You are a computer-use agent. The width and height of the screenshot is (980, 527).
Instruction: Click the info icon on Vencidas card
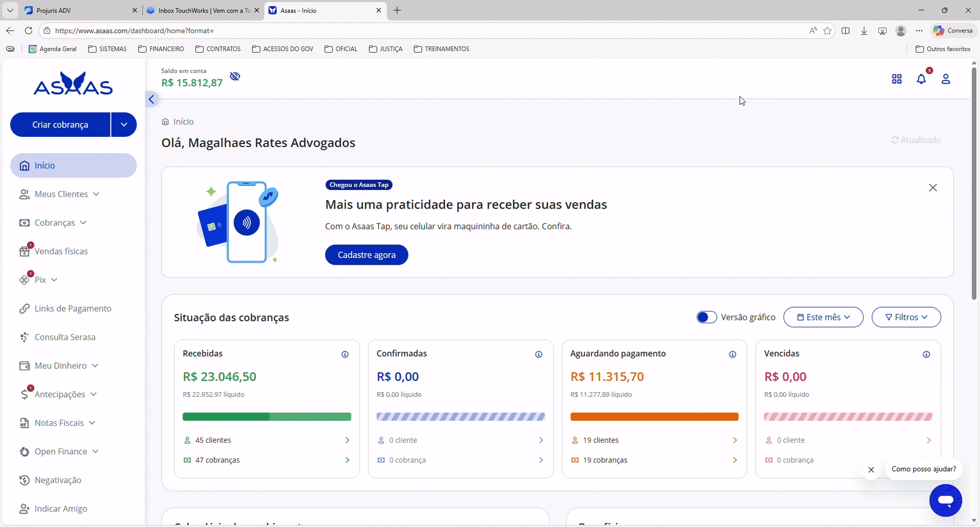tap(926, 354)
